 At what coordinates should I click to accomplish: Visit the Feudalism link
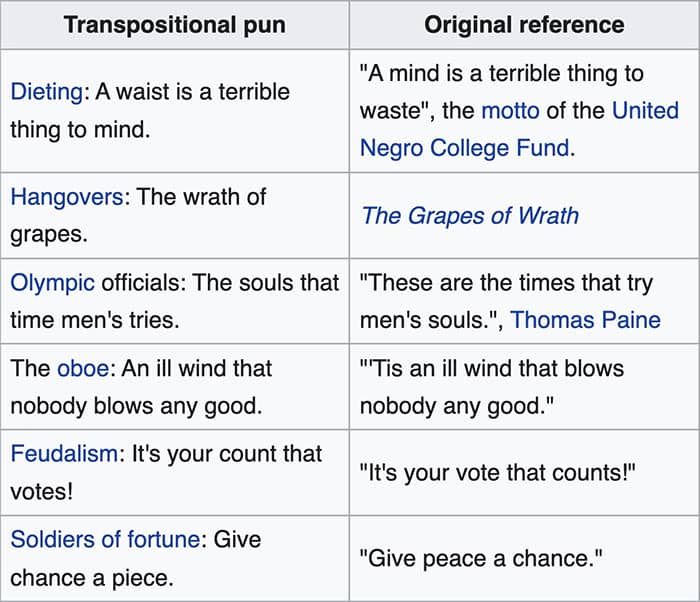point(64,453)
